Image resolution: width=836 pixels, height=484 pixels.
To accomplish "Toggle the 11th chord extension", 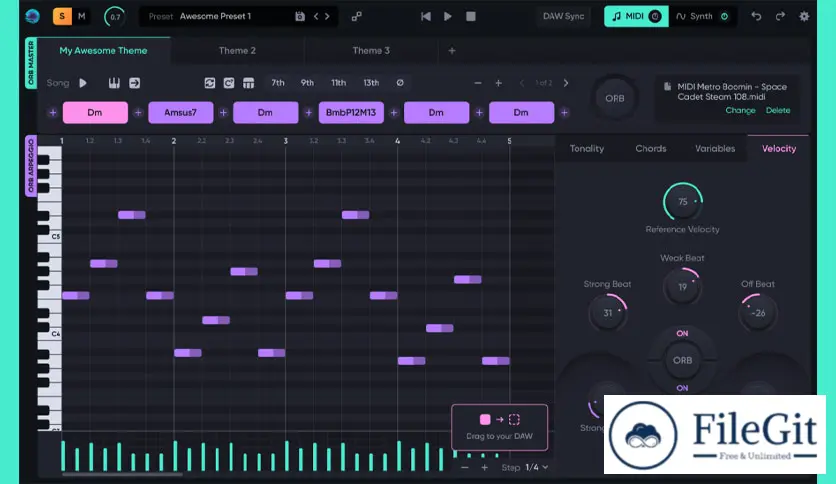I will pos(339,83).
